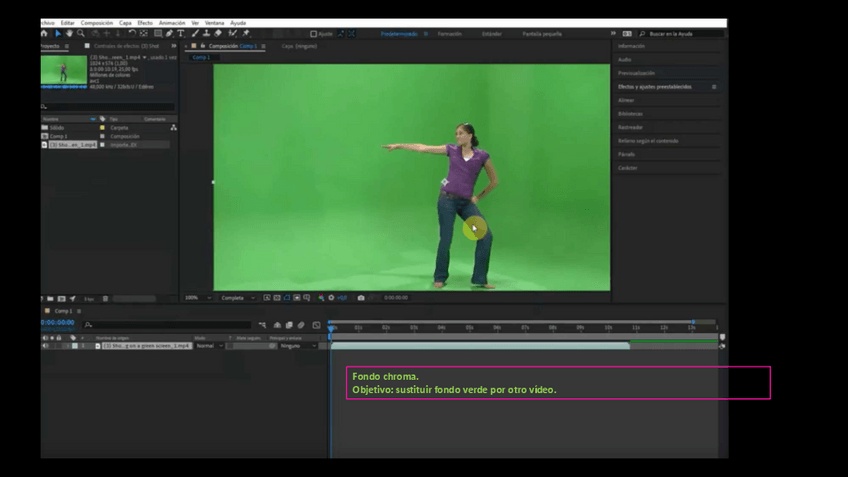Viewport: 848px width, 477px height.
Task: Click the snapshot camera icon below the viewer
Action: coord(361,298)
